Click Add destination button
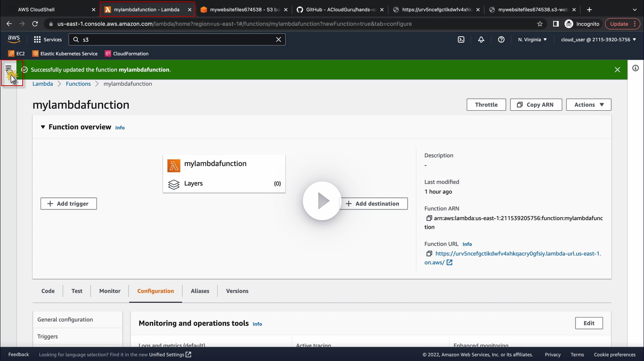Screen dimensions: 644x361 click(373, 204)
